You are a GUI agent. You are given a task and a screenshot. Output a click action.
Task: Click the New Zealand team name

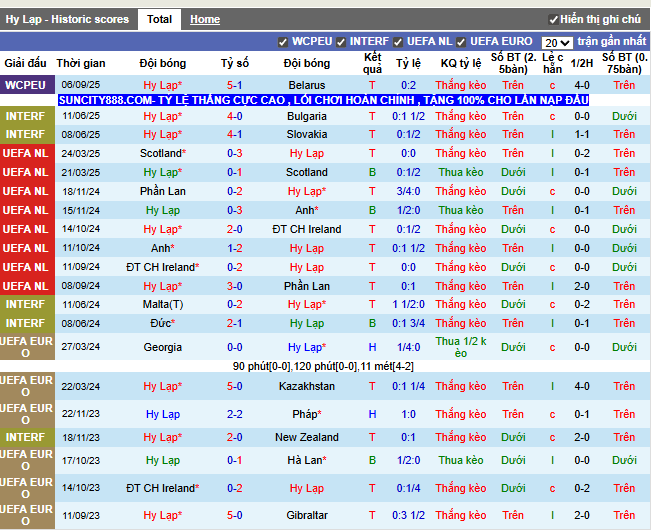[x=307, y=437]
